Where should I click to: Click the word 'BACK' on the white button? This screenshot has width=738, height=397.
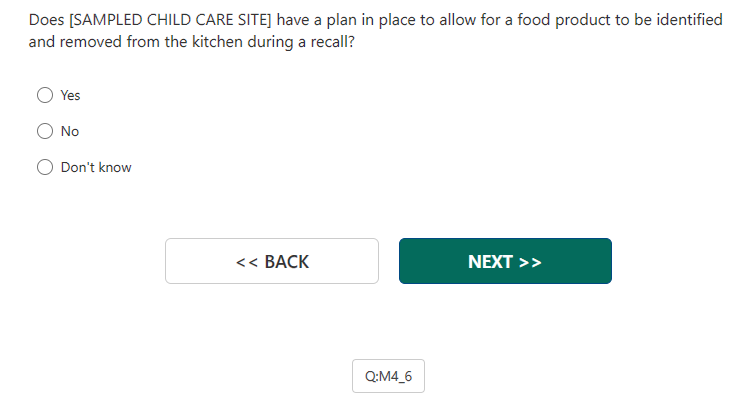[x=287, y=262]
